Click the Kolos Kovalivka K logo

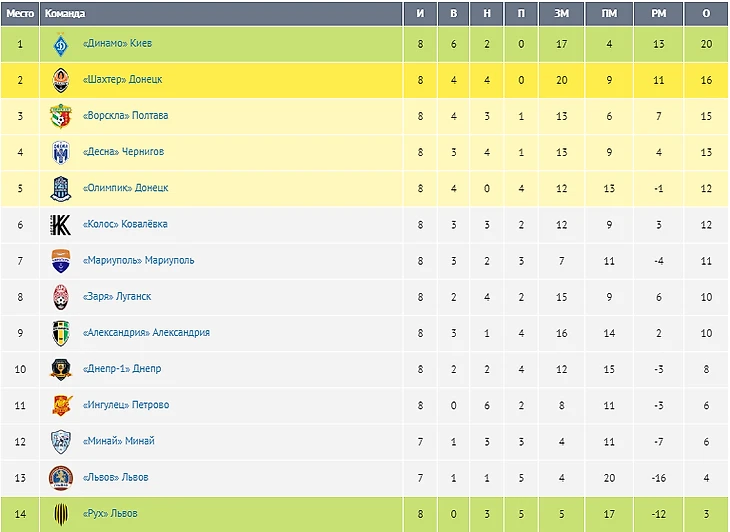61,225
